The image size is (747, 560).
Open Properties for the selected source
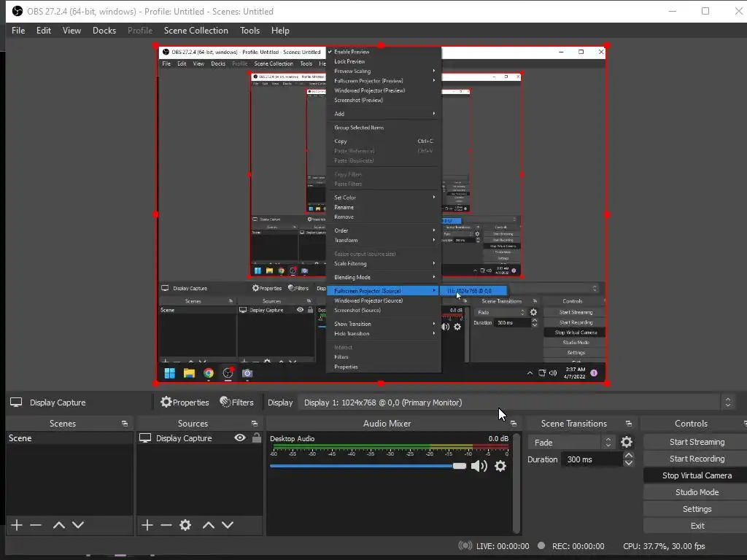185,402
